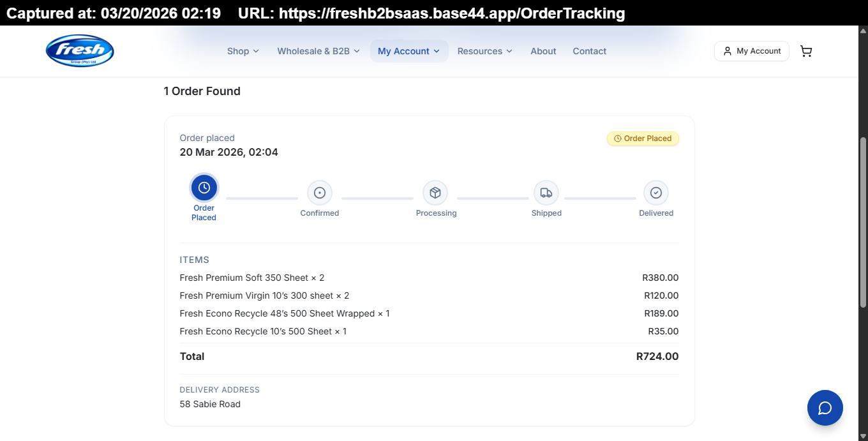The width and height of the screenshot is (868, 441).
Task: Click the Shipped truck step icon
Action: pyautogui.click(x=546, y=193)
